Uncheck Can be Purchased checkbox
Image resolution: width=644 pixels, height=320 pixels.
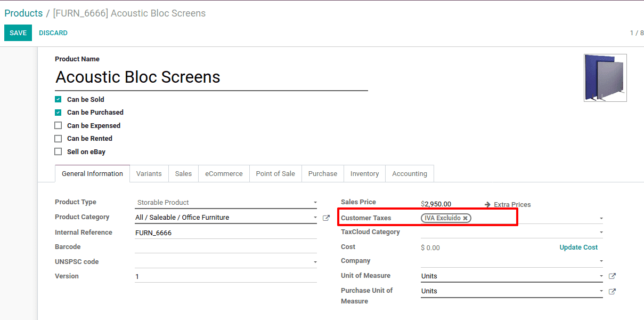(x=58, y=113)
